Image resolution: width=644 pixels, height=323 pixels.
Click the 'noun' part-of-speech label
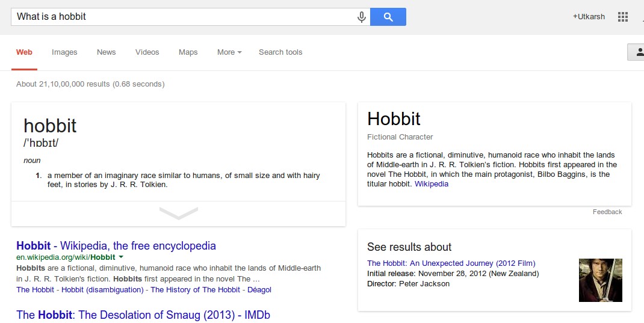pos(32,161)
